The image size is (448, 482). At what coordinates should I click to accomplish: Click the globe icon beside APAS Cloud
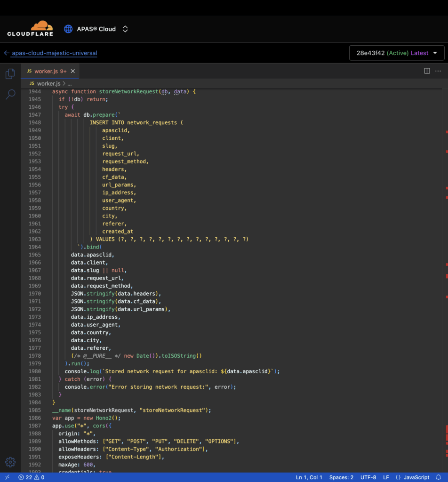point(68,29)
